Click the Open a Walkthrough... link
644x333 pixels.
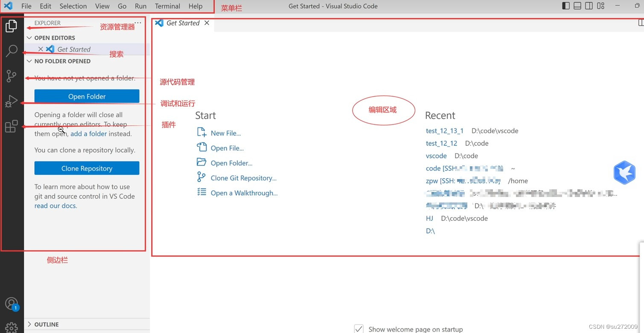click(x=244, y=193)
